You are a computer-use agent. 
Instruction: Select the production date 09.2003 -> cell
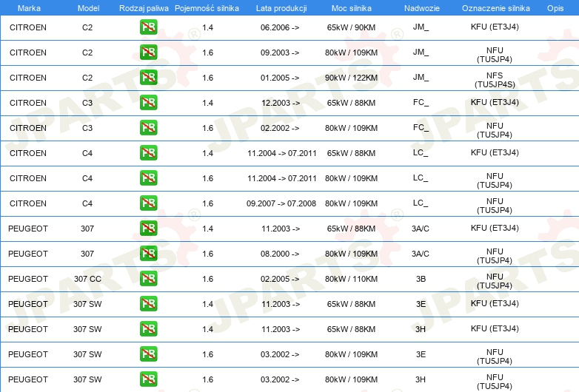(x=280, y=53)
